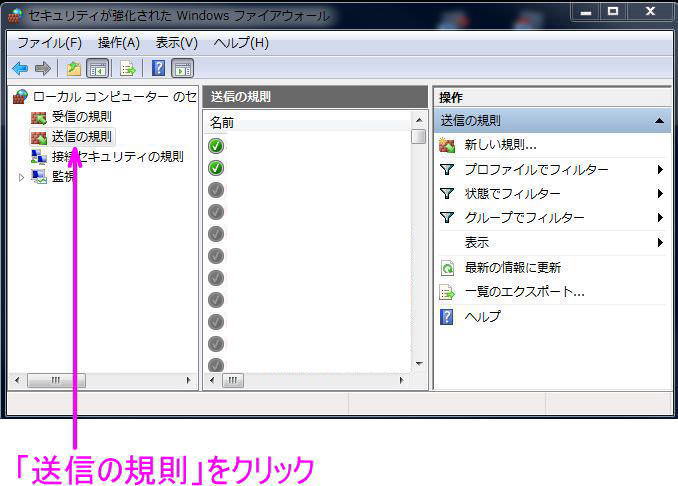This screenshot has width=678, height=486.
Task: Click グループでフィルター action
Action: (524, 217)
